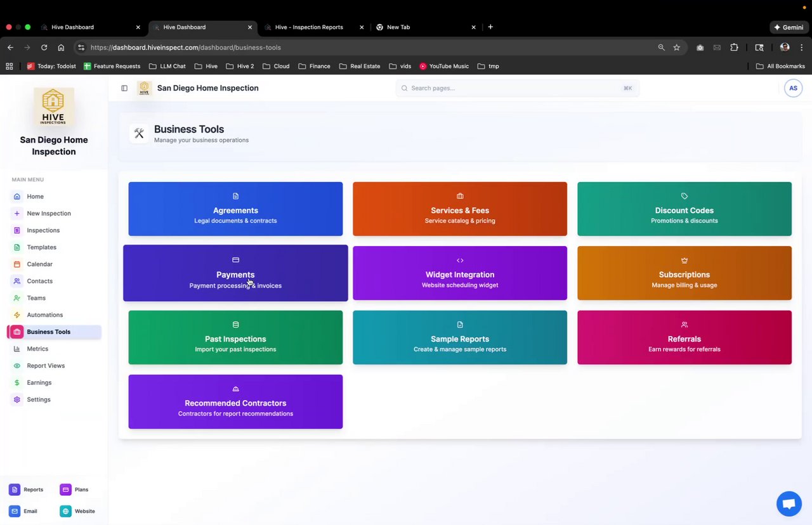Select Home menu label

[x=36, y=197]
